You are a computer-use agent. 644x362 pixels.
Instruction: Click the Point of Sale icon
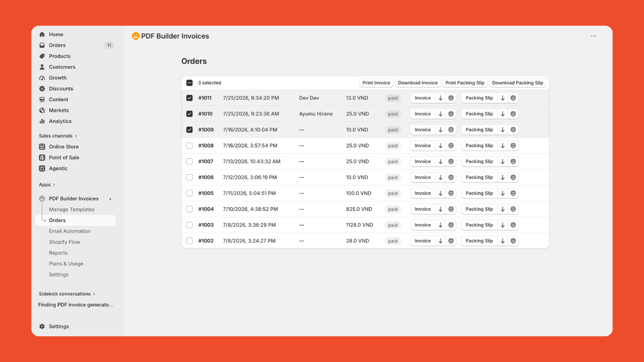pos(42,158)
